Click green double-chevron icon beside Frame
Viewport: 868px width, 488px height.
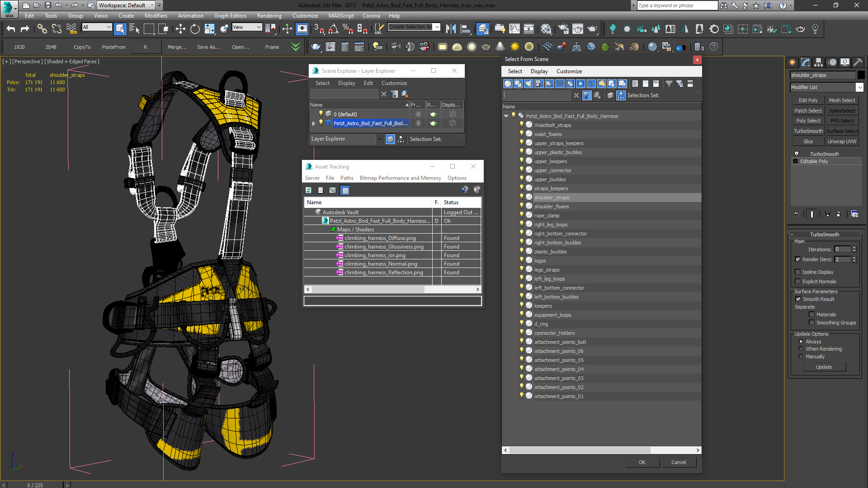click(296, 47)
